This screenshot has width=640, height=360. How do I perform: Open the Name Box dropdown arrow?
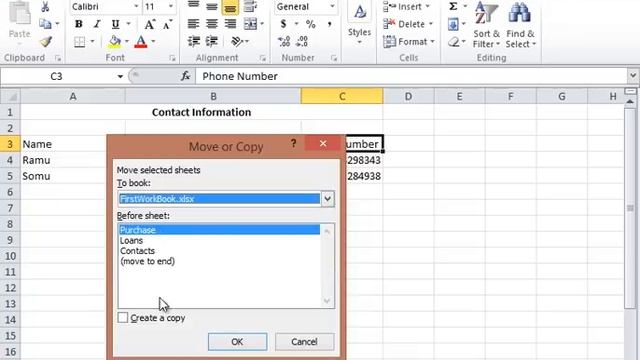[x=120, y=76]
